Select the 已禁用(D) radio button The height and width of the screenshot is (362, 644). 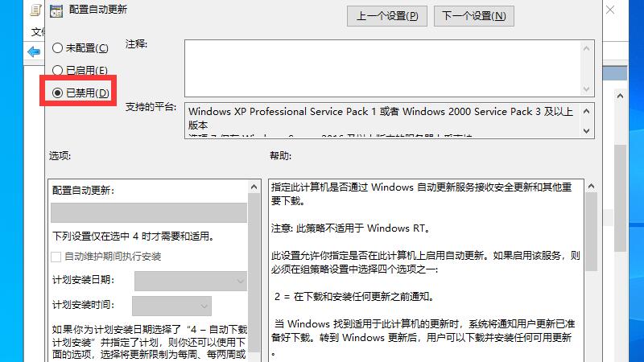(58, 93)
